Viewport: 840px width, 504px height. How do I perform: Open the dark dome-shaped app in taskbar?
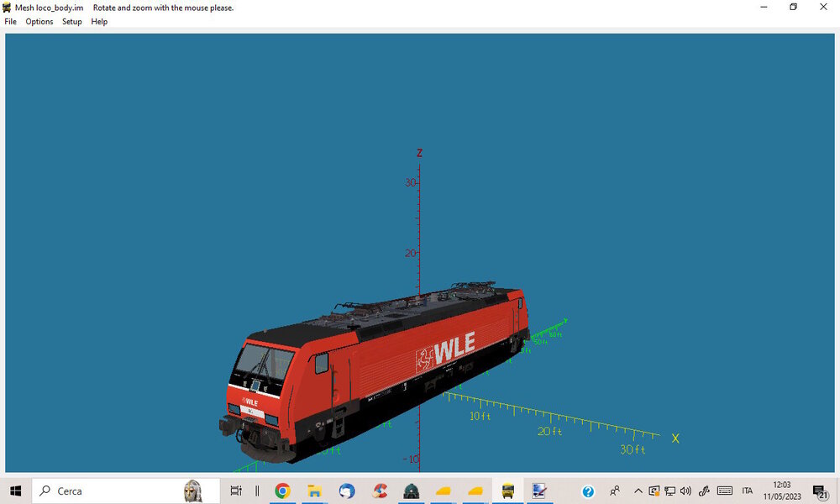[411, 491]
